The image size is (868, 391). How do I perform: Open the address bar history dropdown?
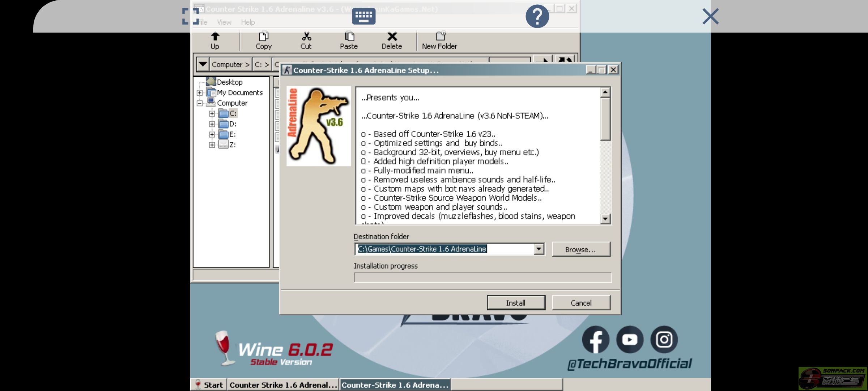203,64
